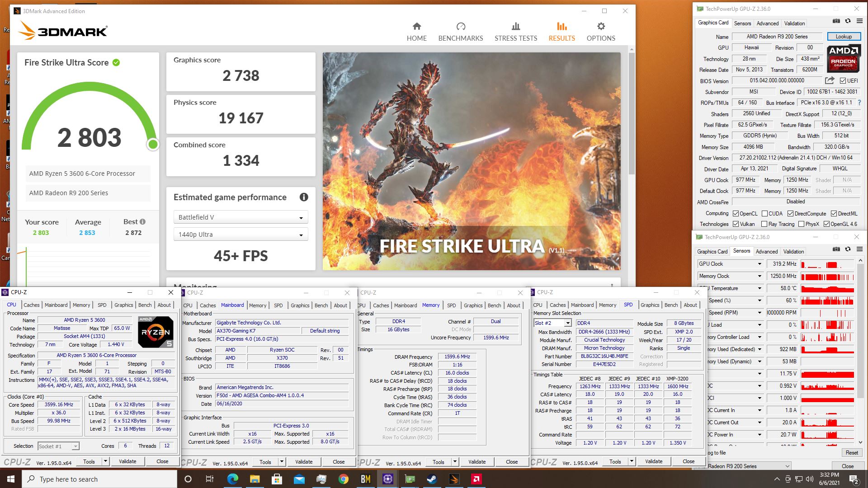Image resolution: width=868 pixels, height=488 pixels.
Task: Toggle the UEFI checkbox in GPU-Z
Action: pyautogui.click(x=843, y=81)
